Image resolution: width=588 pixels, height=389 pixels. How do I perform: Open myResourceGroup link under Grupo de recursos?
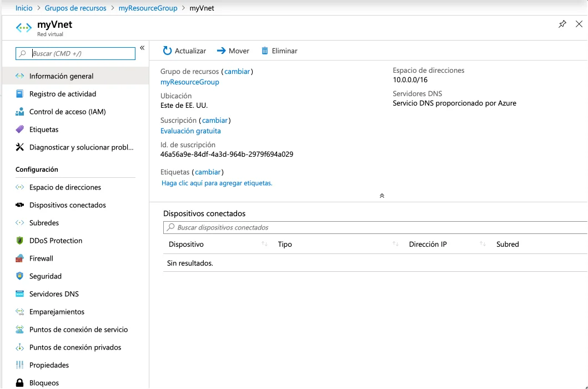tap(190, 82)
